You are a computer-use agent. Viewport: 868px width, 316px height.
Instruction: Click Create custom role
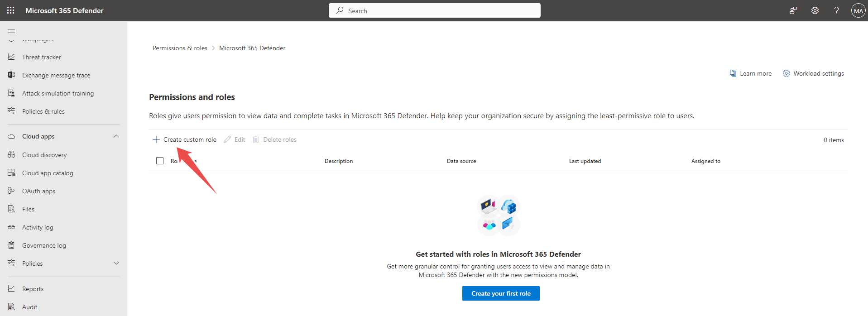184,139
